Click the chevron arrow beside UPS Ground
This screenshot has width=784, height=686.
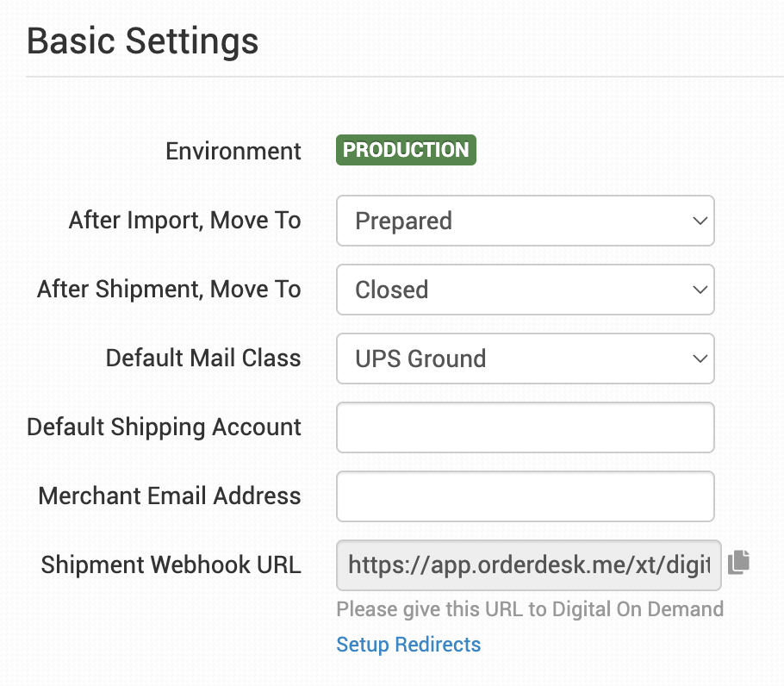point(699,359)
